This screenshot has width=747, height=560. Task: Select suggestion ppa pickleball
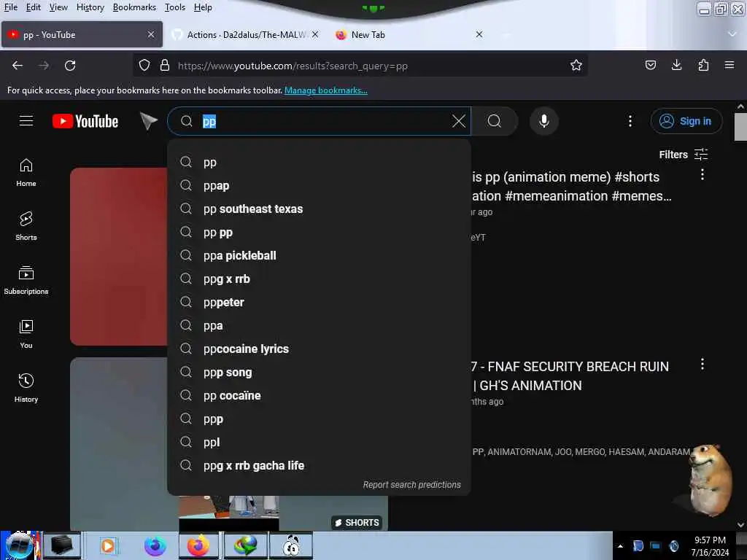320,256
